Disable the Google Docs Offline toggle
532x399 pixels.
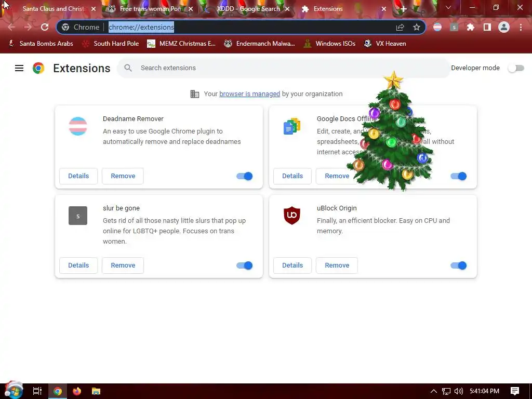click(x=458, y=176)
